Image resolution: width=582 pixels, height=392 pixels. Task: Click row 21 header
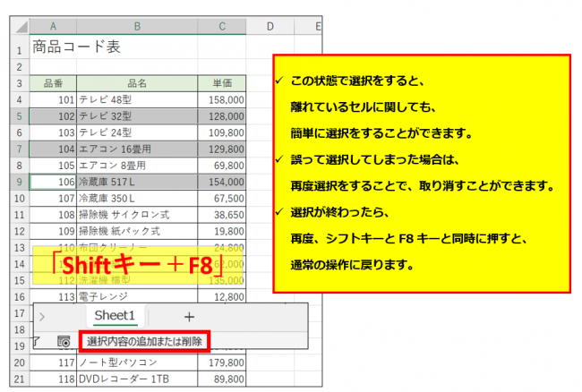(x=19, y=379)
